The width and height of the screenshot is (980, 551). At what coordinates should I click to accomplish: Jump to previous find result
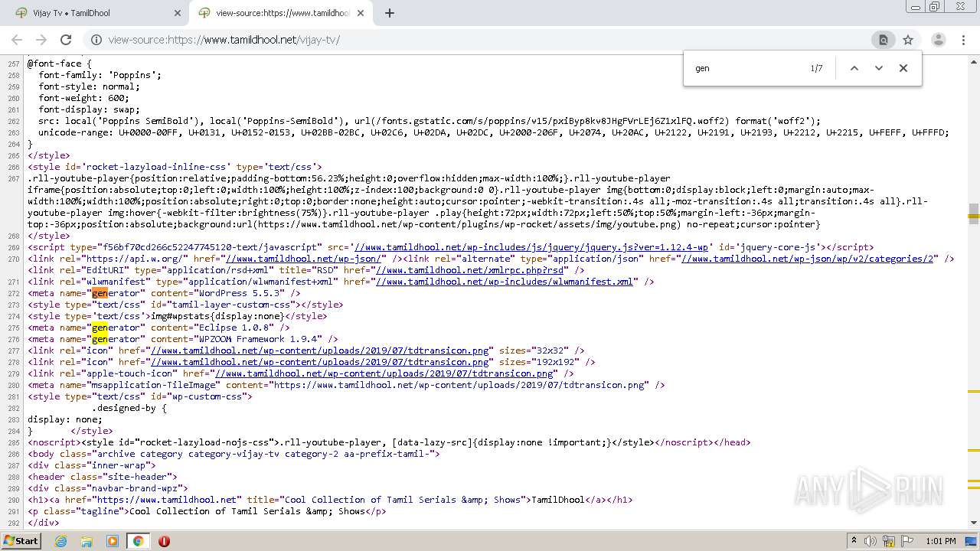(x=854, y=68)
